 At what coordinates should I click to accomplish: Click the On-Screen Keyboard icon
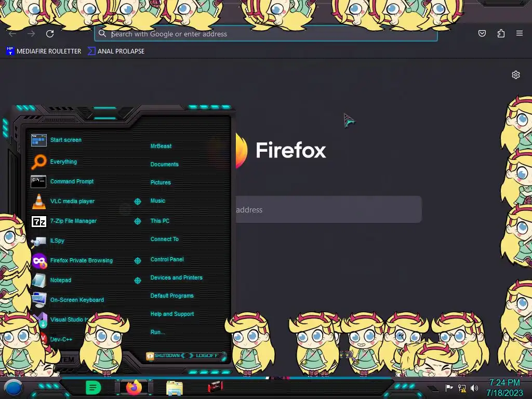(38, 300)
